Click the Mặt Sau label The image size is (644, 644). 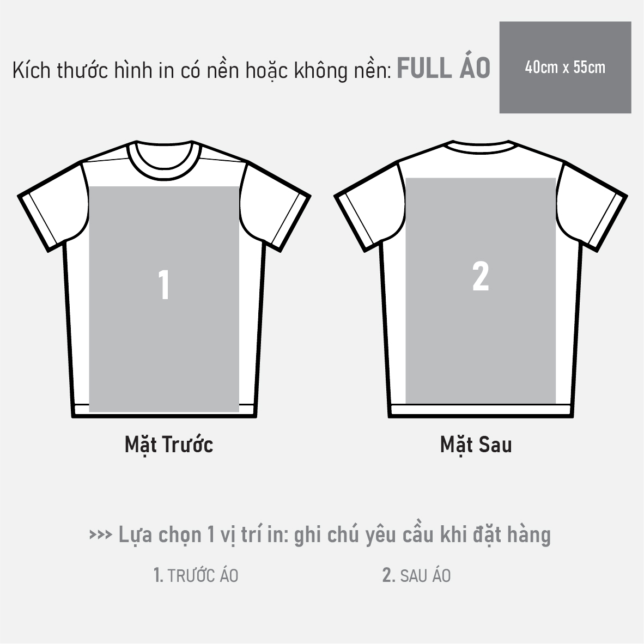click(476, 445)
